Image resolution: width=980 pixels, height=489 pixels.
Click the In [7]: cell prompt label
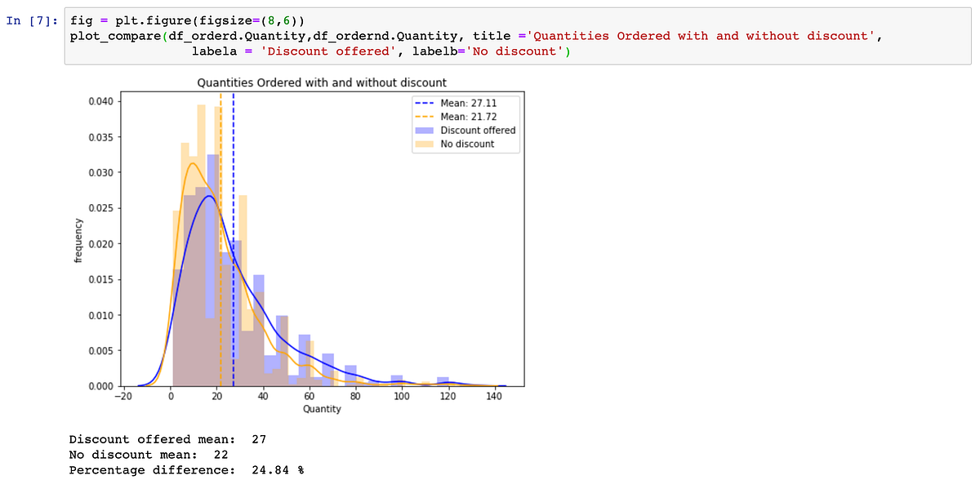pyautogui.click(x=33, y=20)
